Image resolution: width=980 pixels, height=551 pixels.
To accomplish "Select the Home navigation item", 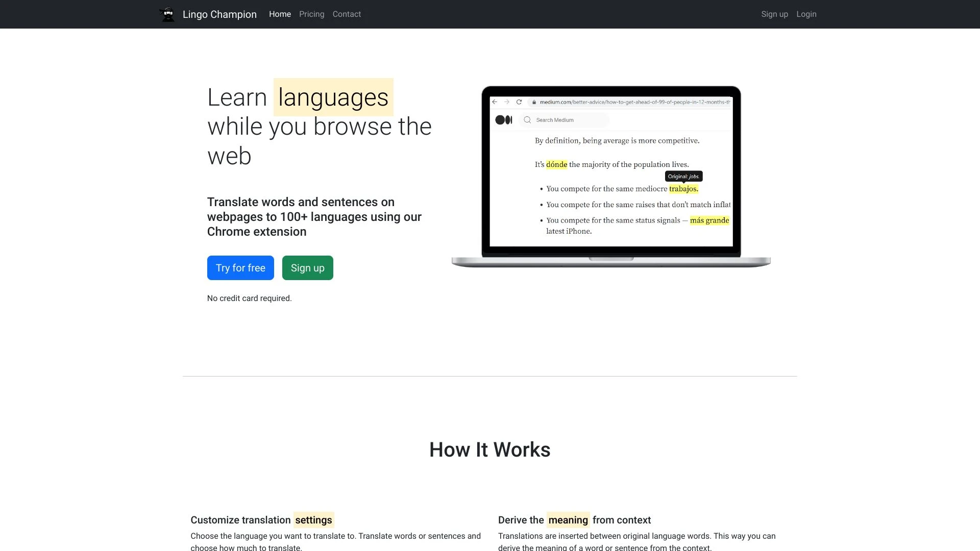I will pyautogui.click(x=280, y=14).
